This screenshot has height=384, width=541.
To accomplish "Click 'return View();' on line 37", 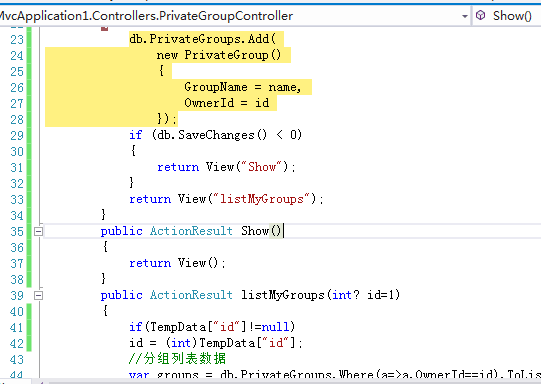I will click(177, 263).
